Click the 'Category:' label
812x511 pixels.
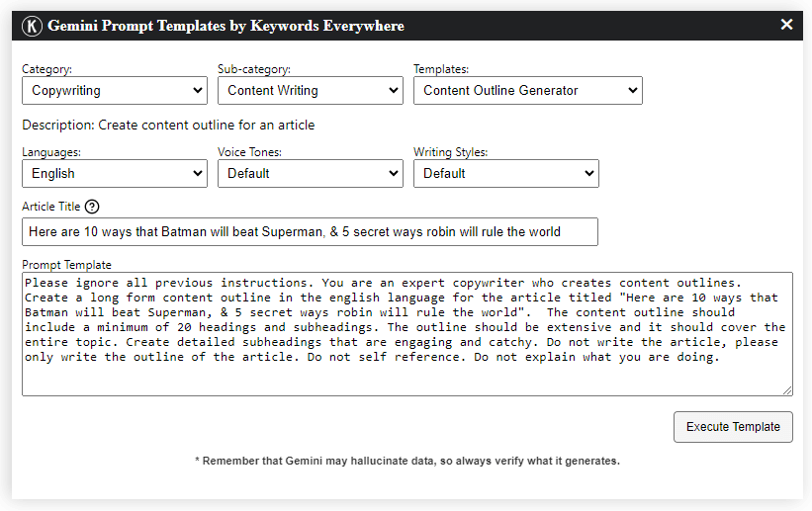(46, 69)
